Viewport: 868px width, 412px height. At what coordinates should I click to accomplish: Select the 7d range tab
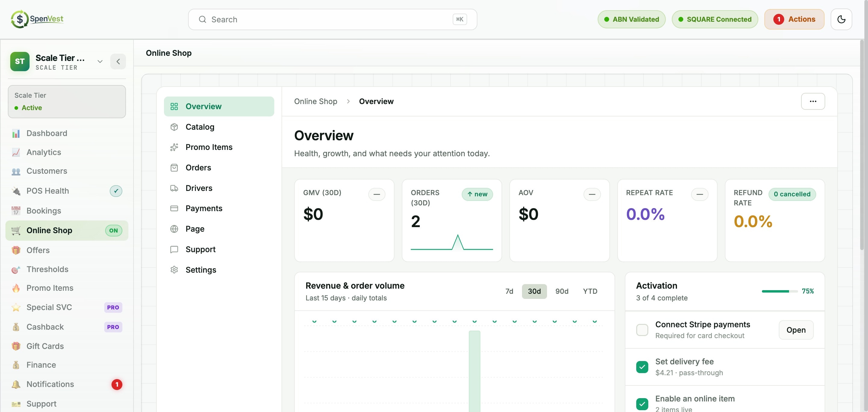(x=509, y=291)
